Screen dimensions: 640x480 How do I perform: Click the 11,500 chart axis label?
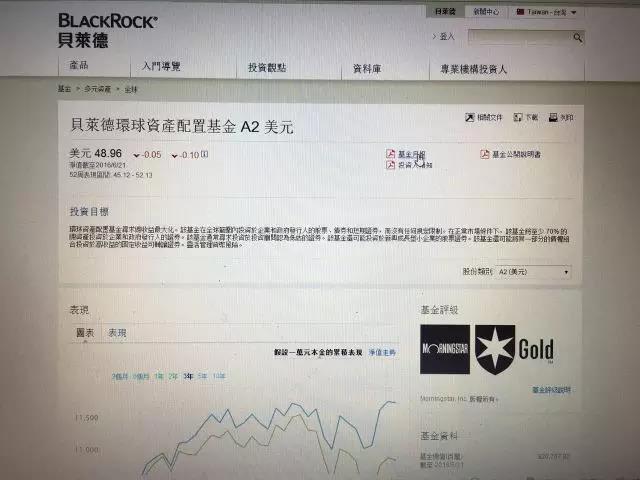pyautogui.click(x=87, y=418)
